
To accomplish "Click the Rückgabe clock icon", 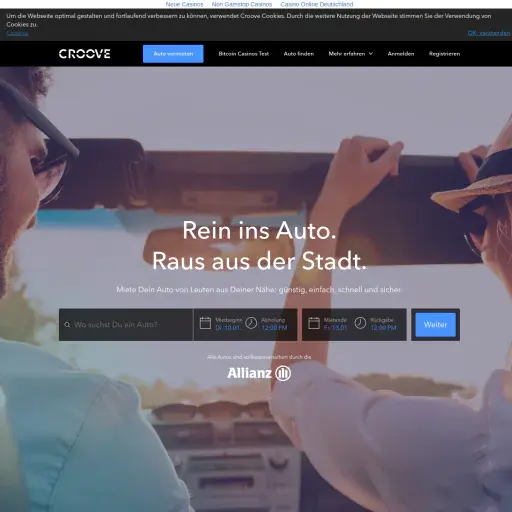I will pyautogui.click(x=360, y=323).
